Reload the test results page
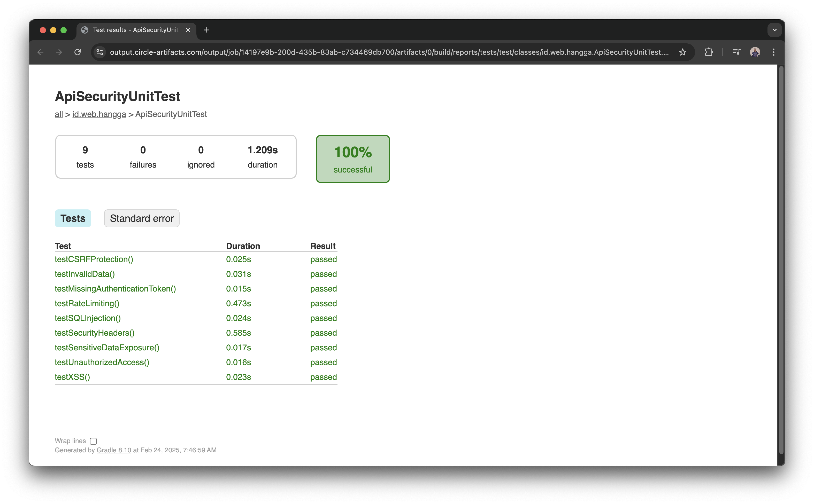 point(78,52)
